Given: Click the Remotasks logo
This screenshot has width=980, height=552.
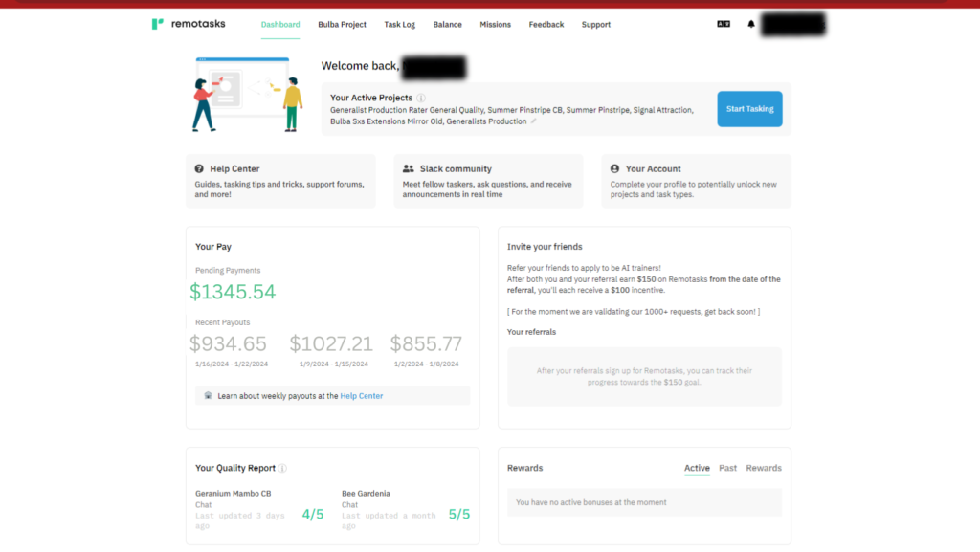Looking at the screenshot, I should [x=189, y=24].
